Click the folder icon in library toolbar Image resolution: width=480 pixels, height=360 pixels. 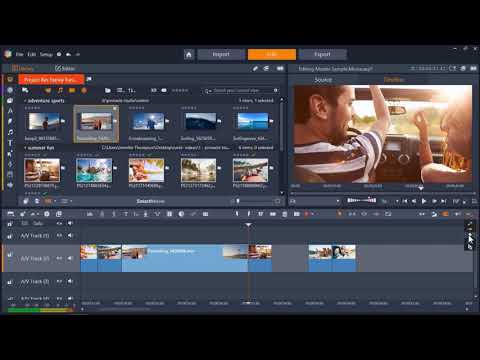point(107,90)
